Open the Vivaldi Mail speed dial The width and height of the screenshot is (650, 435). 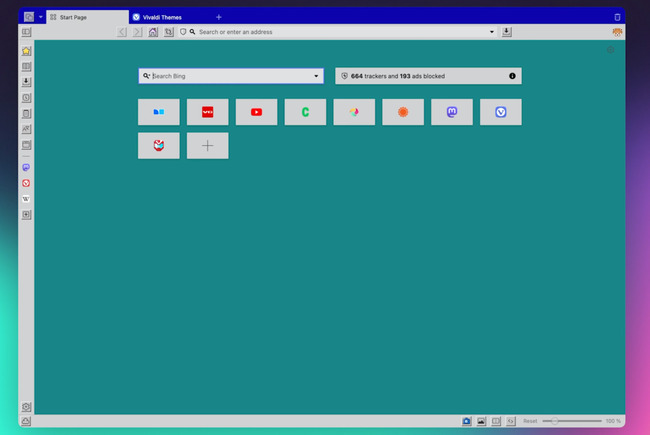[x=159, y=146]
